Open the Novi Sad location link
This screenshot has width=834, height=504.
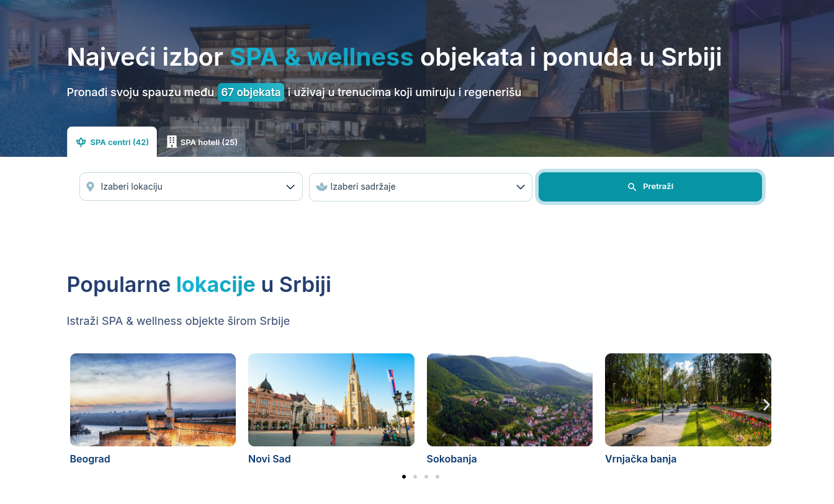coord(269,459)
